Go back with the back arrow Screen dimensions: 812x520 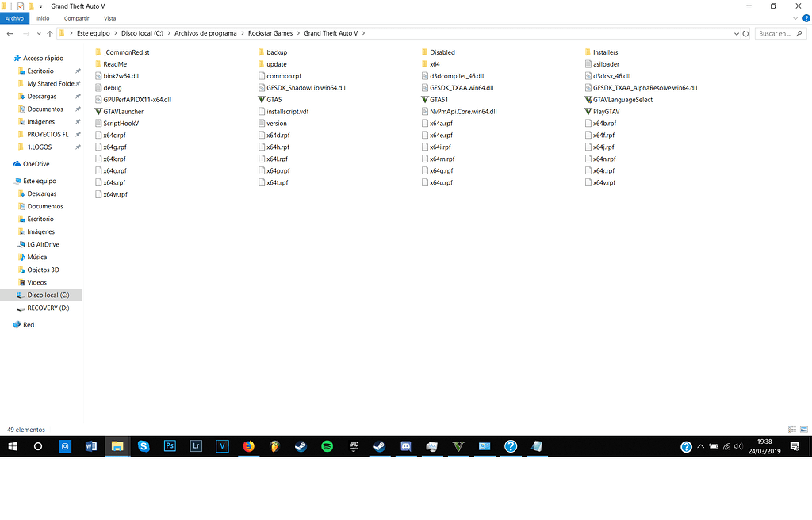[10, 33]
